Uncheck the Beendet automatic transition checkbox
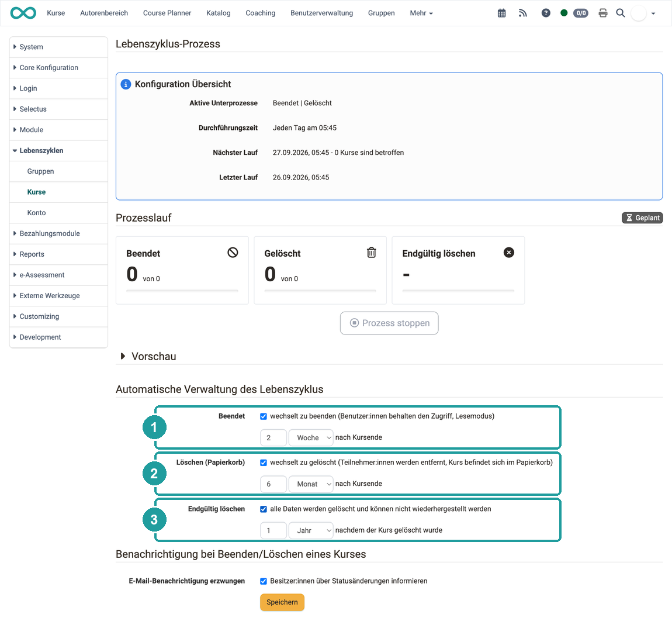 coord(264,416)
